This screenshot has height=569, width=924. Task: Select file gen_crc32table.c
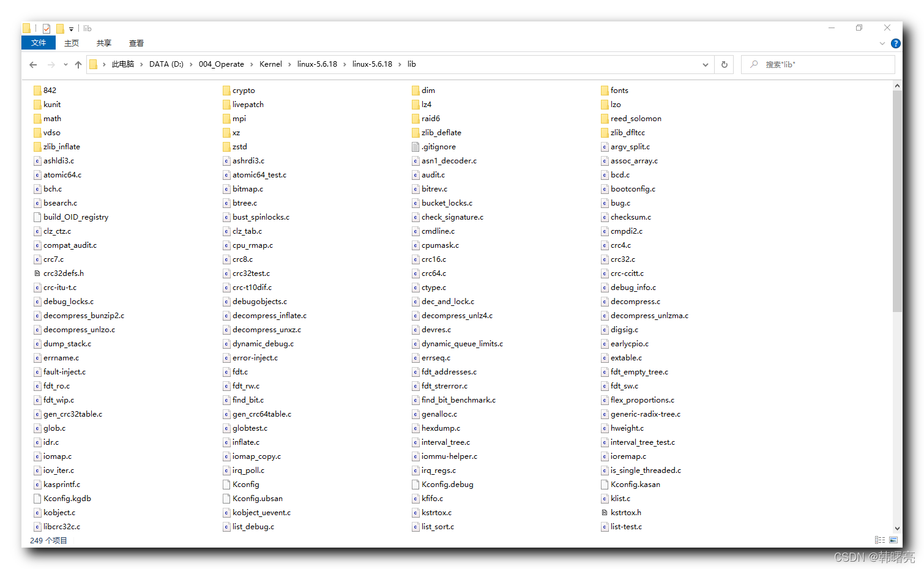[x=73, y=414]
